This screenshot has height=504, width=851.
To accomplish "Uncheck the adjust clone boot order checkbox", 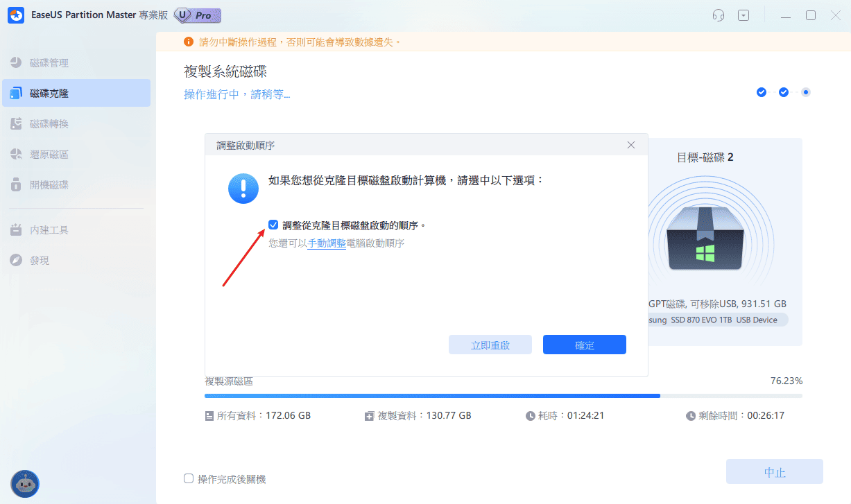I will pos(273,224).
